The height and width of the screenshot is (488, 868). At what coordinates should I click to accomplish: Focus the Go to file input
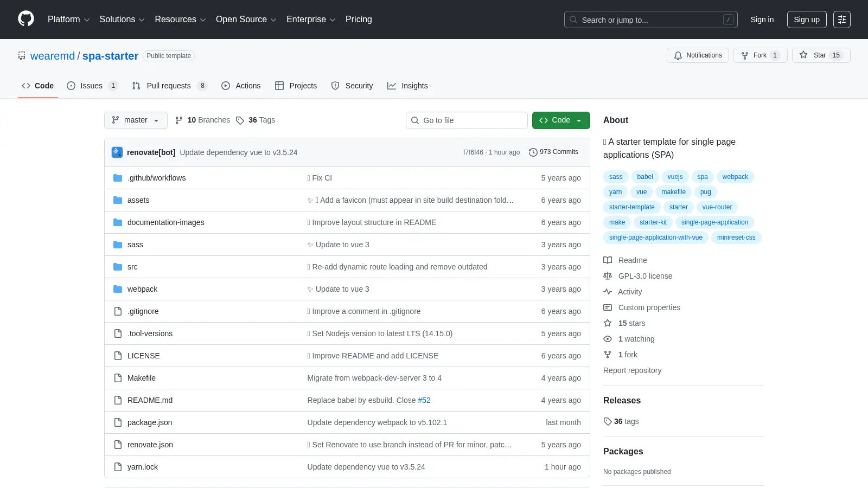click(x=467, y=120)
